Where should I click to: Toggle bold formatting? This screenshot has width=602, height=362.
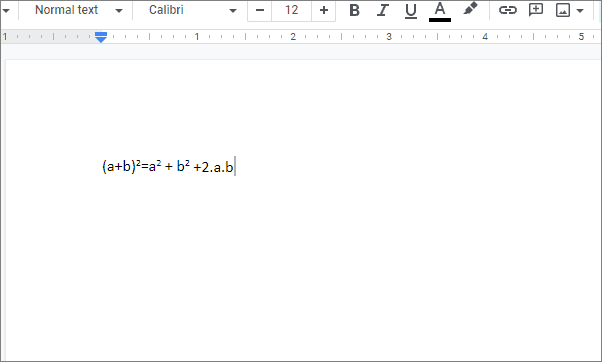point(354,10)
